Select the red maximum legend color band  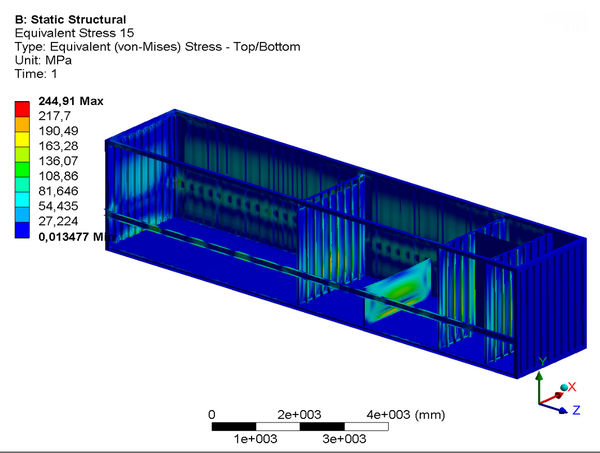pos(21,108)
